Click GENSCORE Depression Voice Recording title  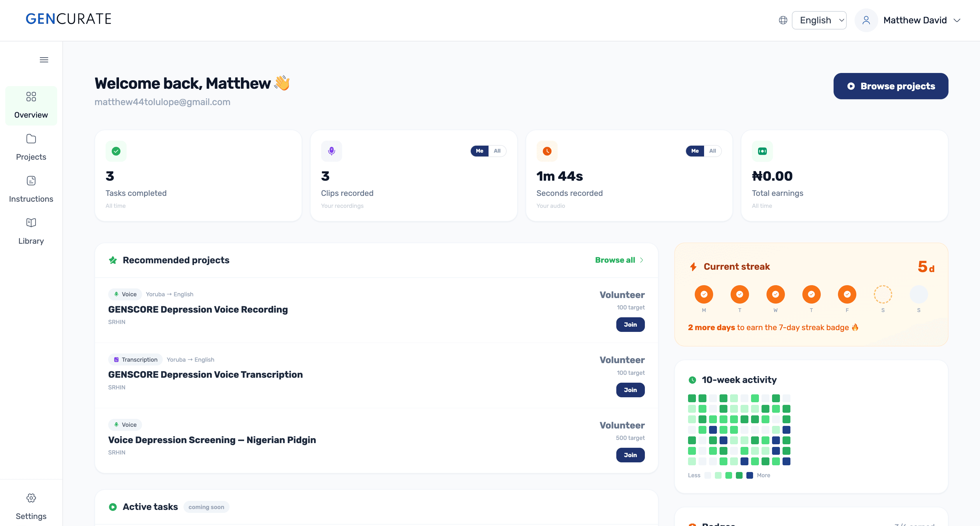198,309
